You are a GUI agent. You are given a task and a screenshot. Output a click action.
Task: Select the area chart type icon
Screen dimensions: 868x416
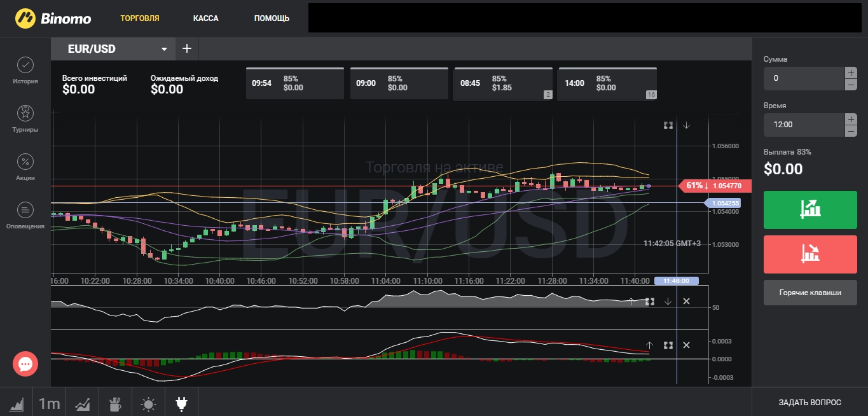[16, 403]
